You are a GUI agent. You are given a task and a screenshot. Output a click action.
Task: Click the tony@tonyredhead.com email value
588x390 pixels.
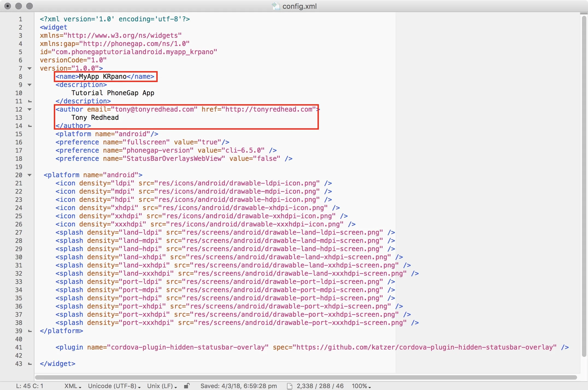(x=154, y=109)
